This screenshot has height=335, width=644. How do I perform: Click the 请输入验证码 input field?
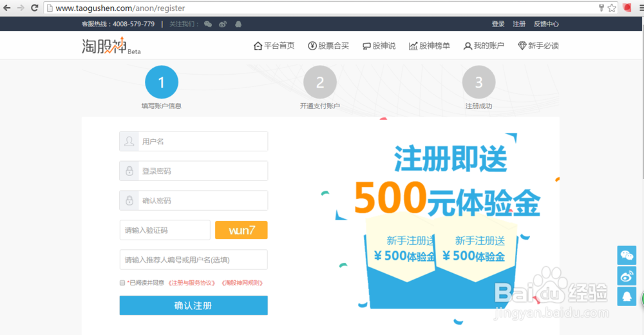[165, 230]
